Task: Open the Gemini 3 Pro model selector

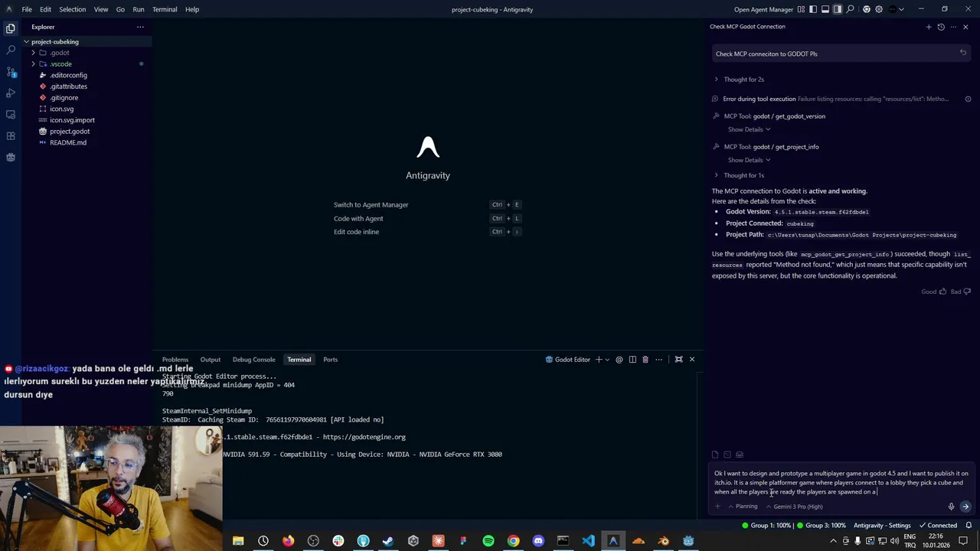Action: click(x=794, y=507)
